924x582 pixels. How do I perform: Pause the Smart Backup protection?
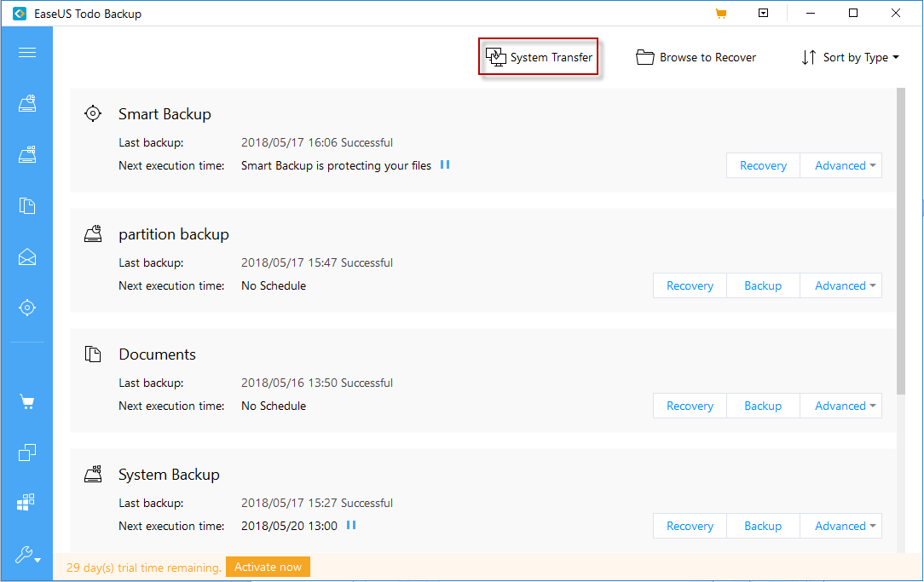tap(445, 165)
